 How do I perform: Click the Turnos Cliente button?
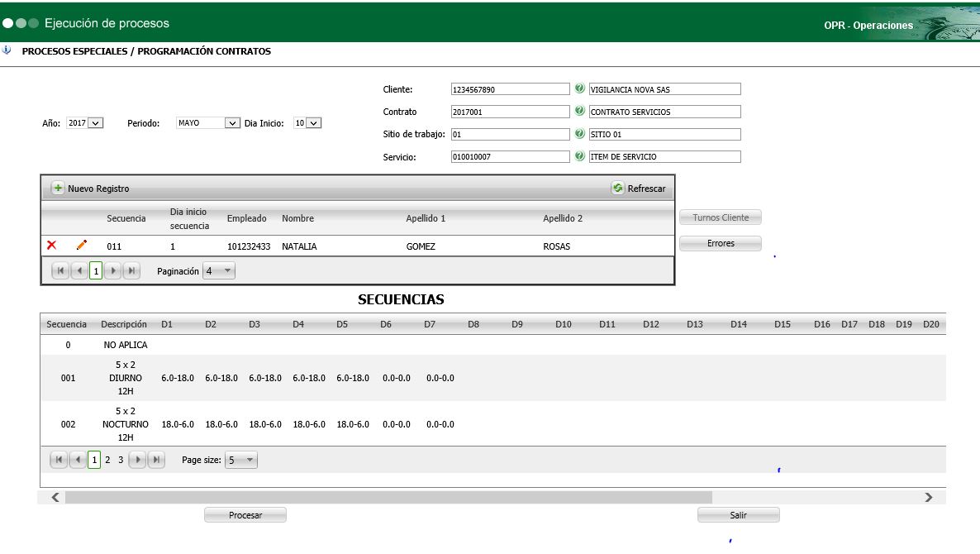click(720, 217)
